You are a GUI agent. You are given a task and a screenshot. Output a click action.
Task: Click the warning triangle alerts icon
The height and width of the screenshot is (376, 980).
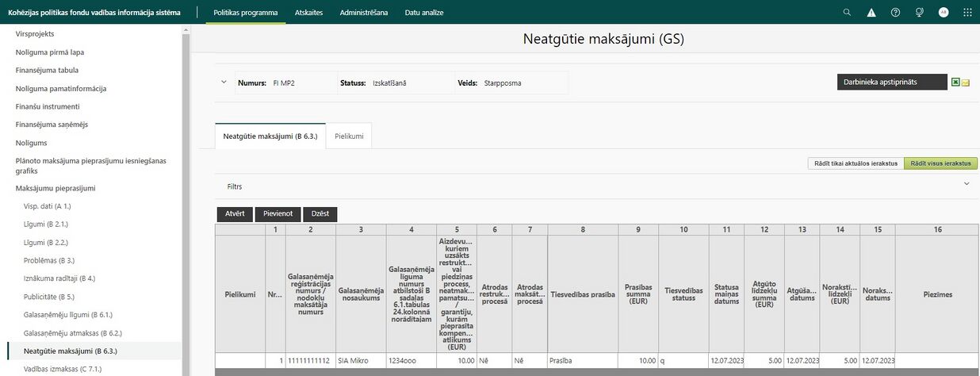(x=871, y=13)
